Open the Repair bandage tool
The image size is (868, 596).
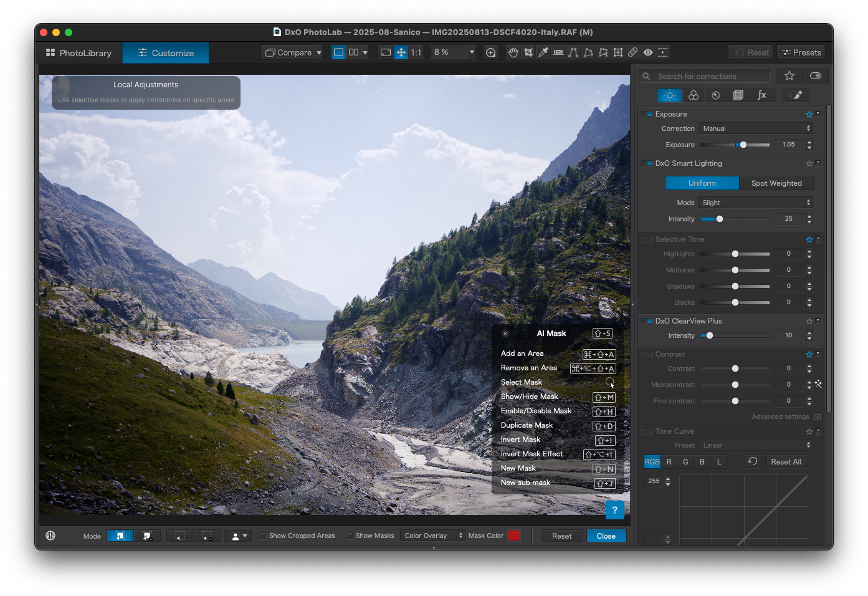tap(632, 52)
